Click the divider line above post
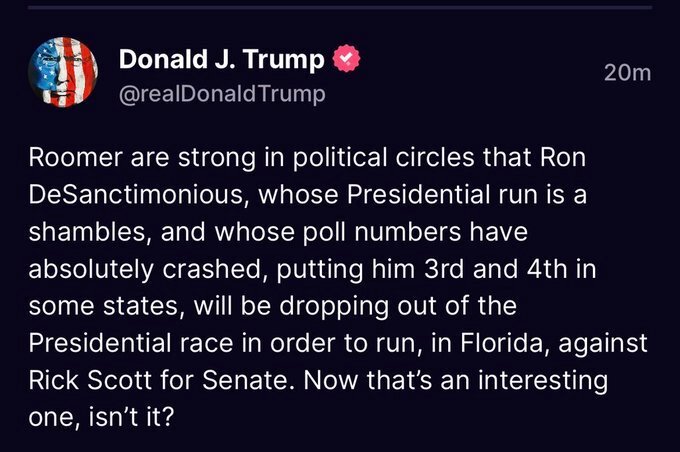Screen dimensions: 680x452 (x=340, y=7)
